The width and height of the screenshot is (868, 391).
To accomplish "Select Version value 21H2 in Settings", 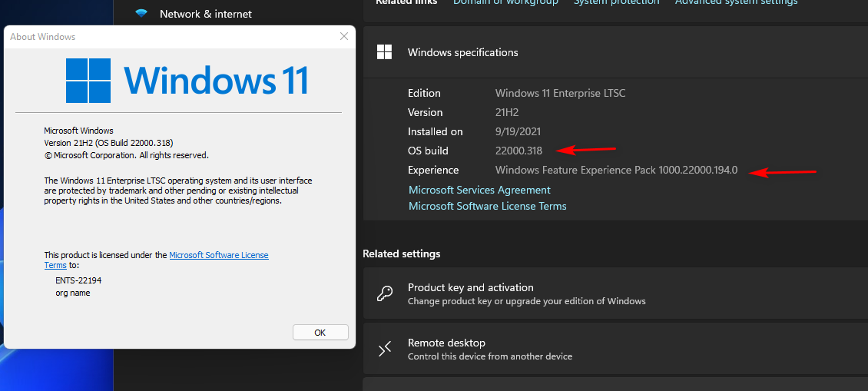I will coord(507,112).
